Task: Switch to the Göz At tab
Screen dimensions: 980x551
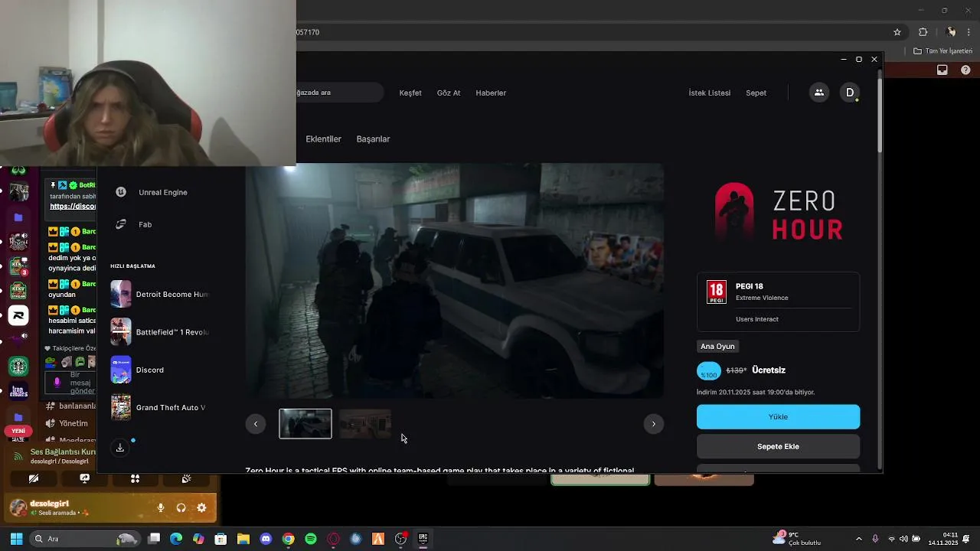Action: click(449, 93)
